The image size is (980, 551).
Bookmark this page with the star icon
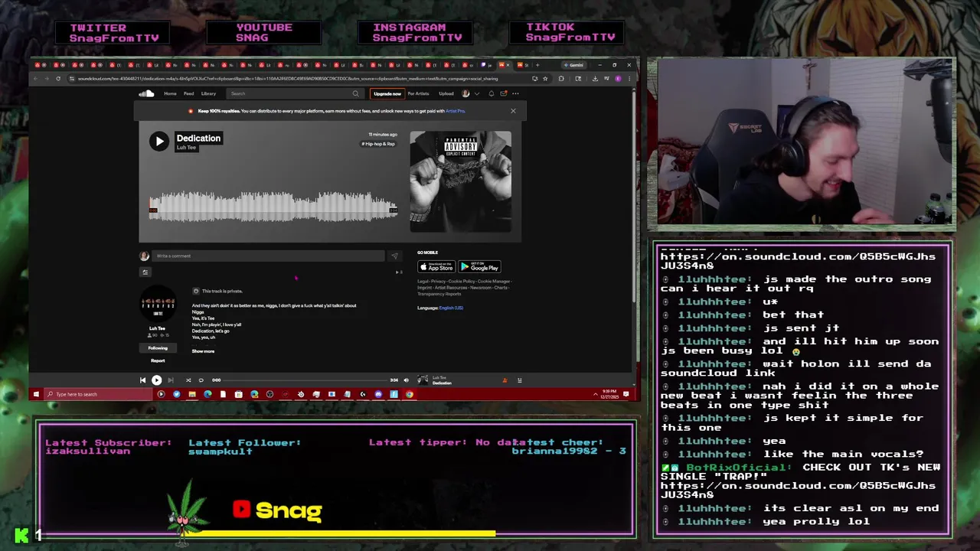coord(545,79)
